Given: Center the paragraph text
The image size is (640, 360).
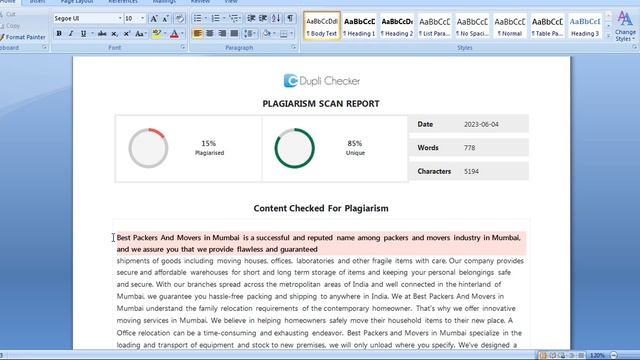Looking at the screenshot, I should (x=210, y=33).
